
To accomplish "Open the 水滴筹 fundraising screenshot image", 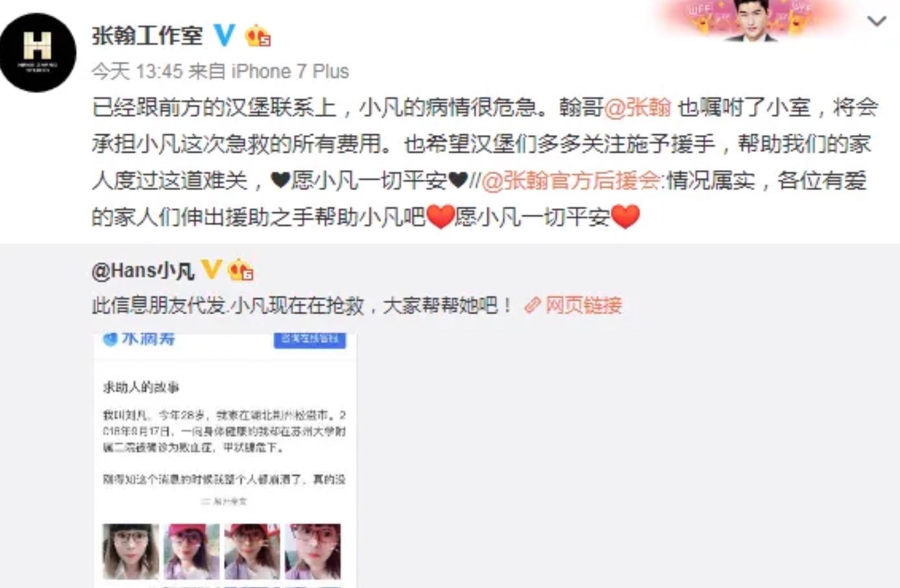I will pos(225,461).
